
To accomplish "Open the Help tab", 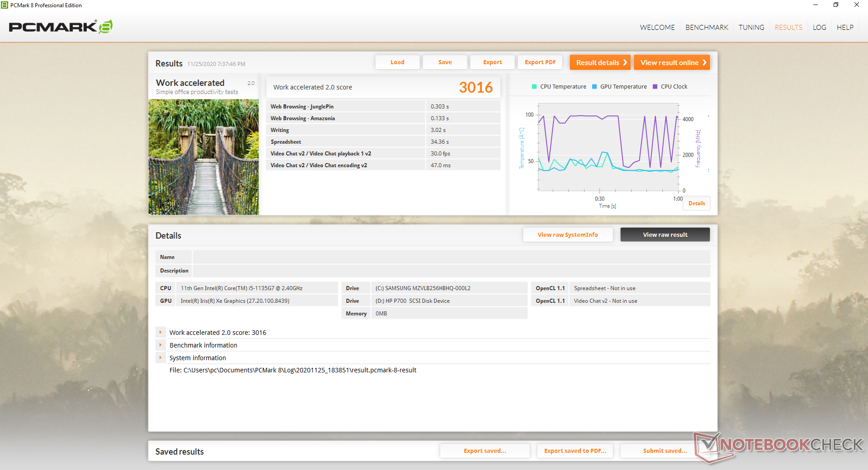I will [845, 28].
